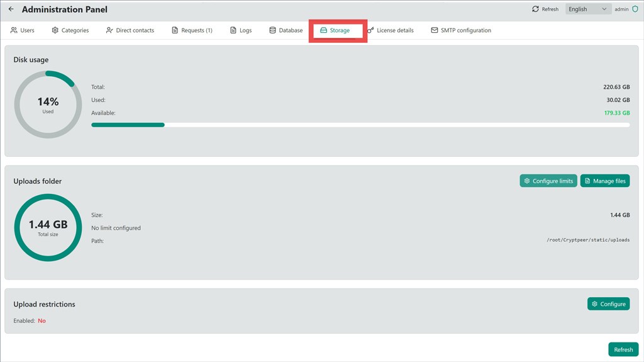Open the Direct contacts tab
The height and width of the screenshot is (362, 644).
pos(130,30)
